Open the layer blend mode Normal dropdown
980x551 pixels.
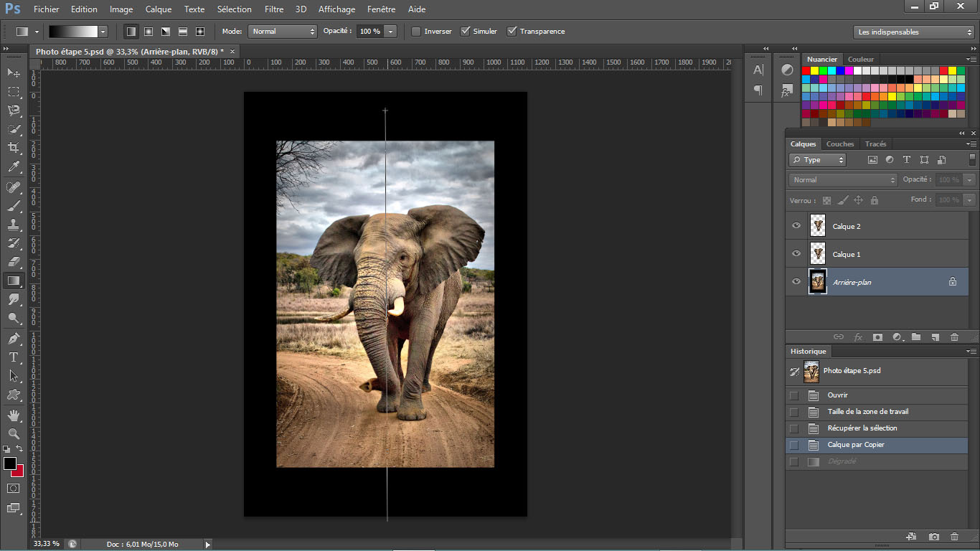(x=843, y=180)
